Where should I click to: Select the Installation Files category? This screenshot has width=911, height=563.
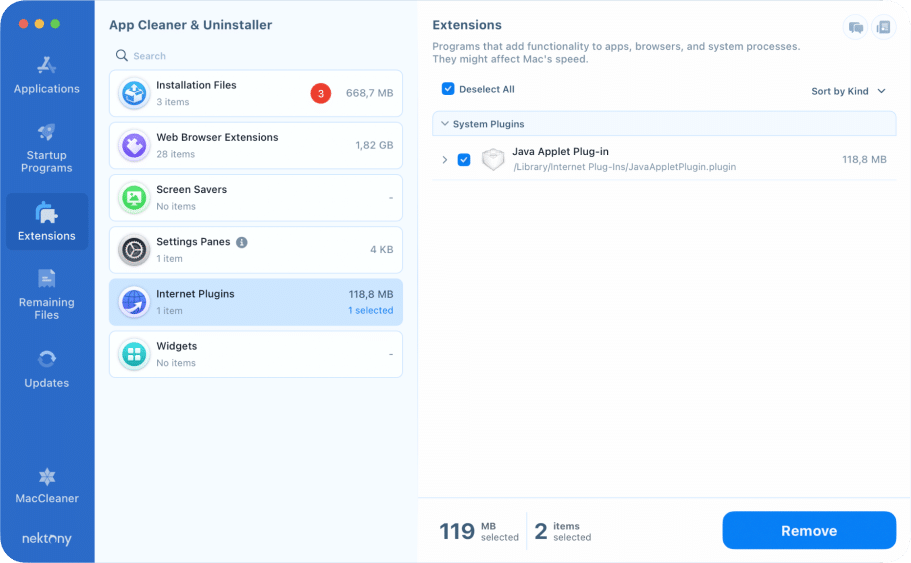click(256, 93)
